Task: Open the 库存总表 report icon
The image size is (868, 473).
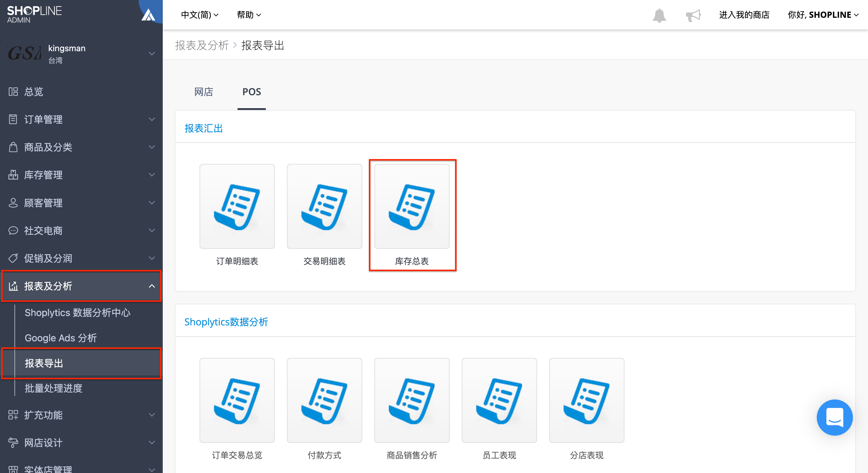Action: (x=412, y=206)
